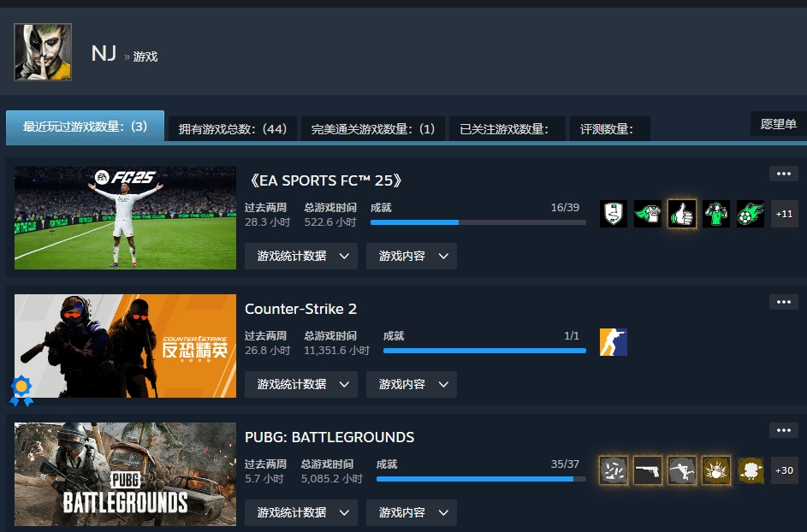The height and width of the screenshot is (532, 807).
Task: Show the +11 more FC 25 achievements
Action: (785, 214)
